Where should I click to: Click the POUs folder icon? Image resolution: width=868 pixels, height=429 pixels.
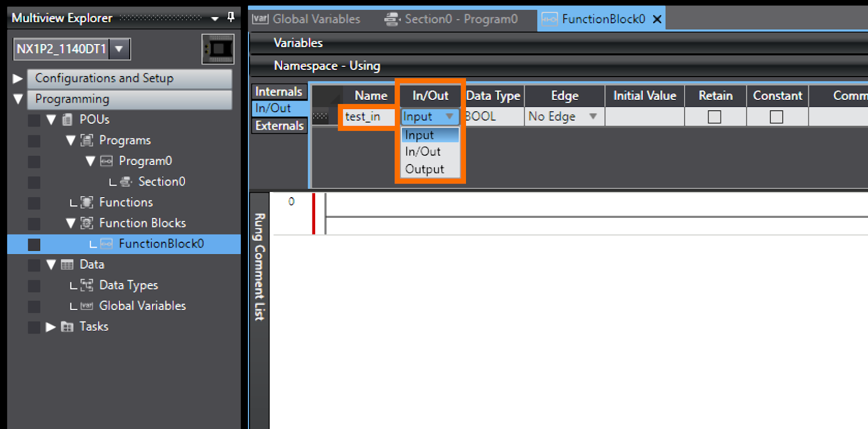(x=67, y=119)
